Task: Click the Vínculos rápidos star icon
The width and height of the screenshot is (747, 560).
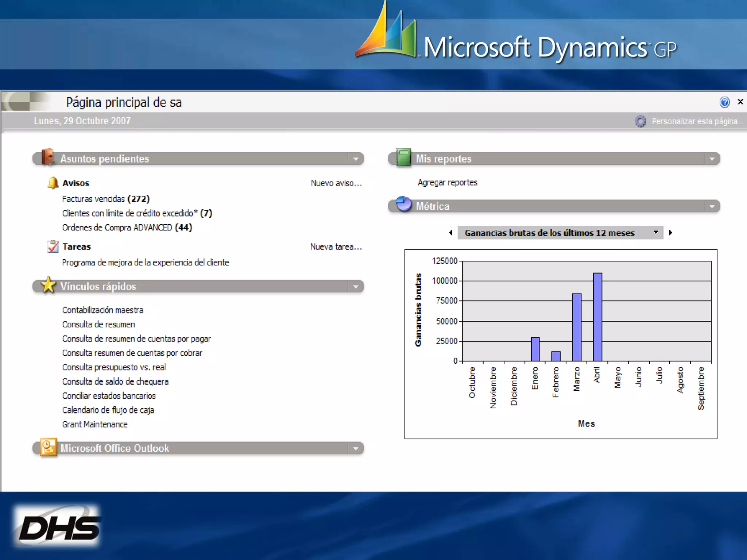Action: tap(48, 285)
